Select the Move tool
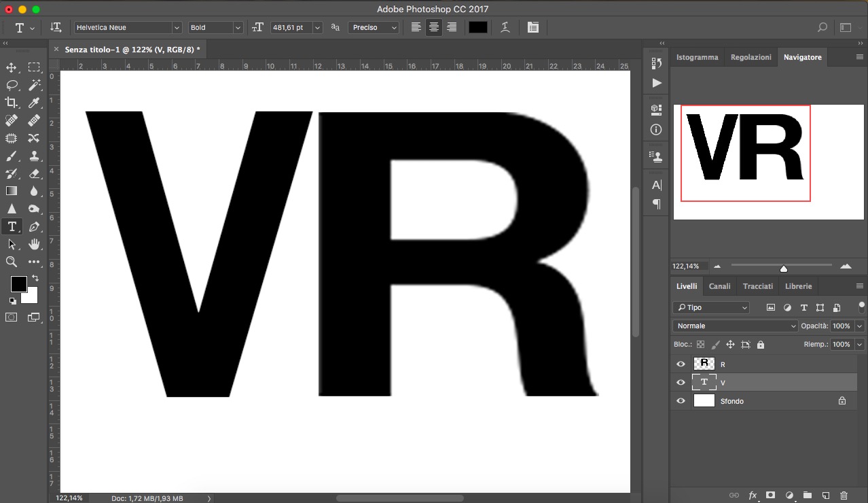 [x=12, y=67]
